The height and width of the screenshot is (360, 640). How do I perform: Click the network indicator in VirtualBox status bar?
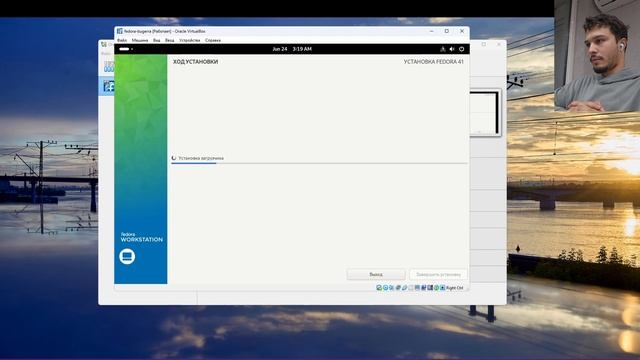tap(398, 288)
